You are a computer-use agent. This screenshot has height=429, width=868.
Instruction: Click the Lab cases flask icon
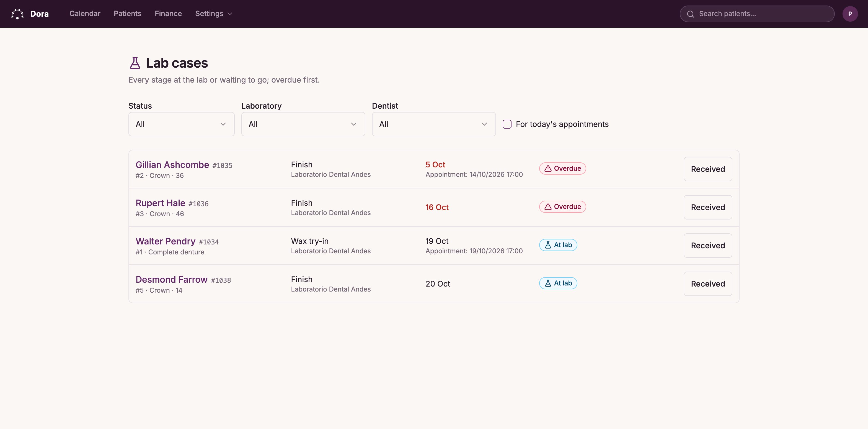[x=135, y=63]
